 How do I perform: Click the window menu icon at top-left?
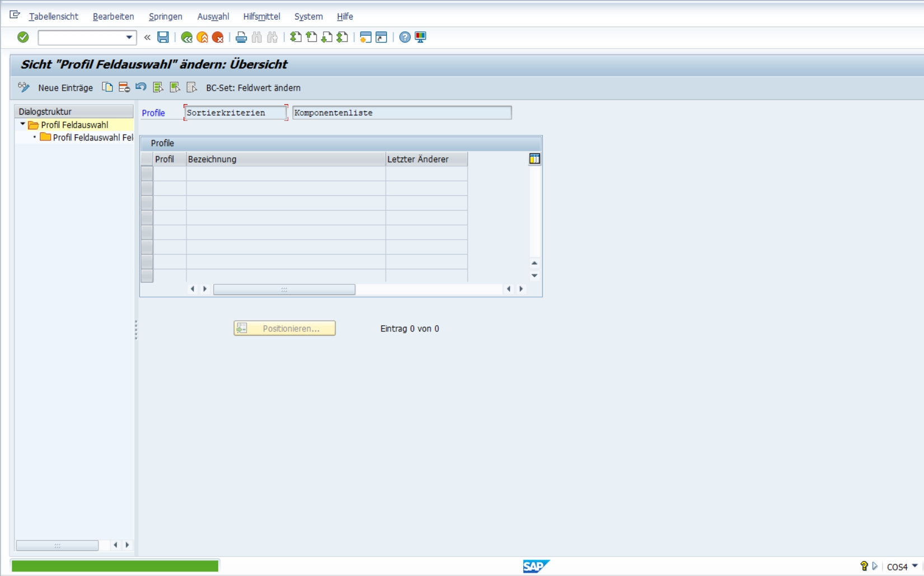15,15
